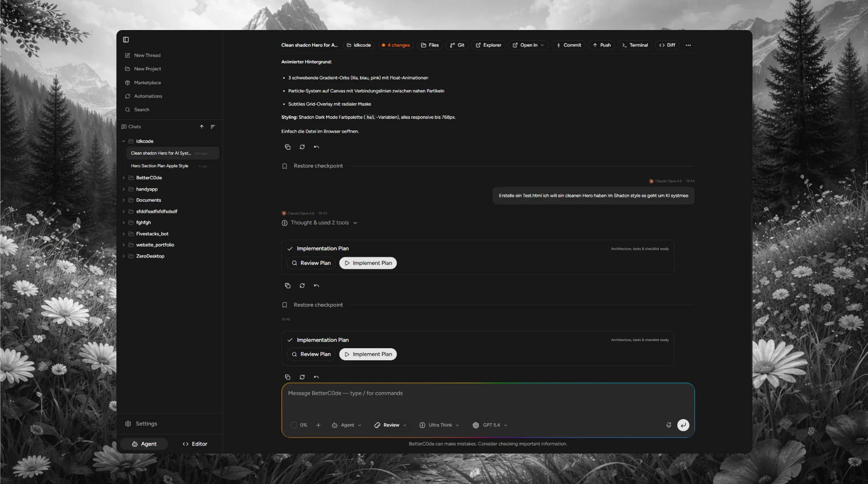
Task: Switch to Editor mode
Action: 194,444
